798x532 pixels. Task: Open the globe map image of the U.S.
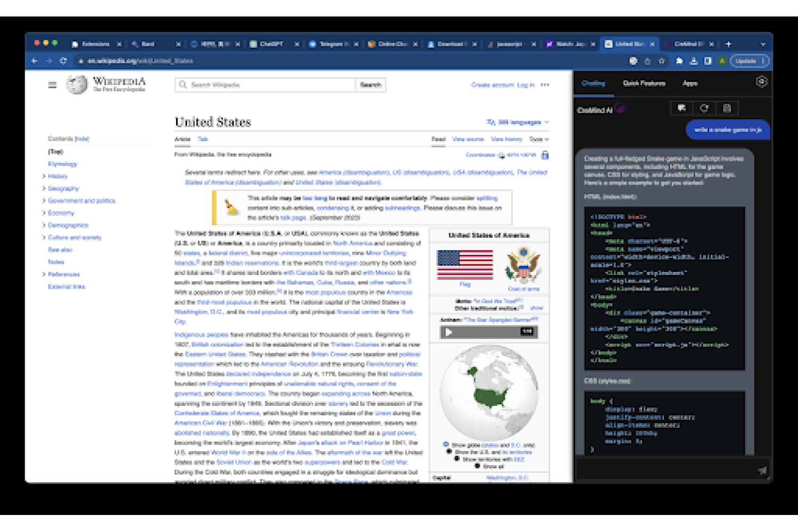click(x=489, y=393)
